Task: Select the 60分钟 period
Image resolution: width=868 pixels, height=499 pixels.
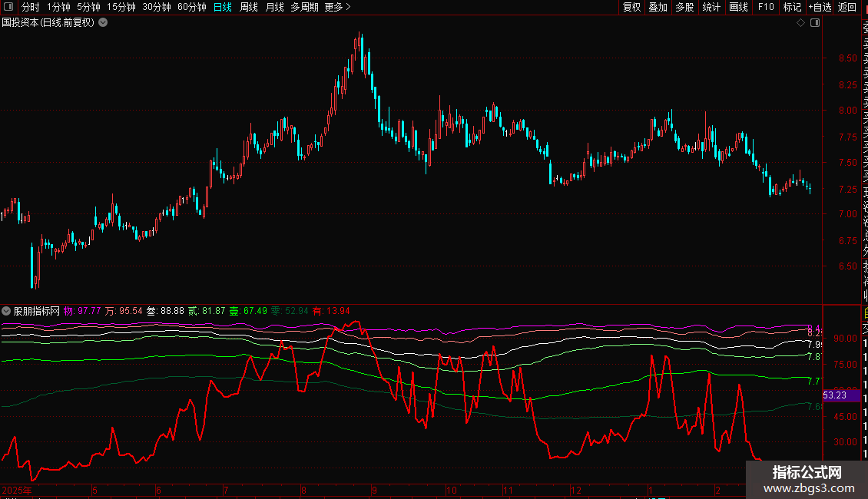Action: pyautogui.click(x=192, y=7)
